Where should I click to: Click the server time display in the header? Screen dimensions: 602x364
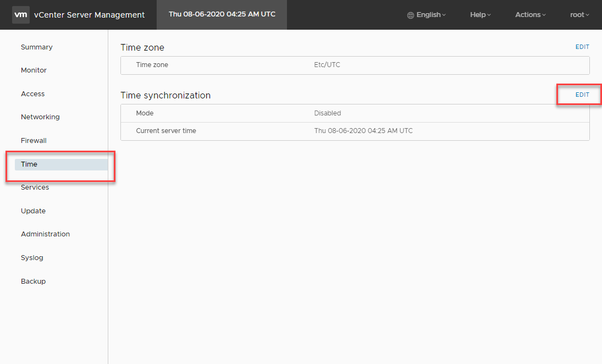(222, 15)
